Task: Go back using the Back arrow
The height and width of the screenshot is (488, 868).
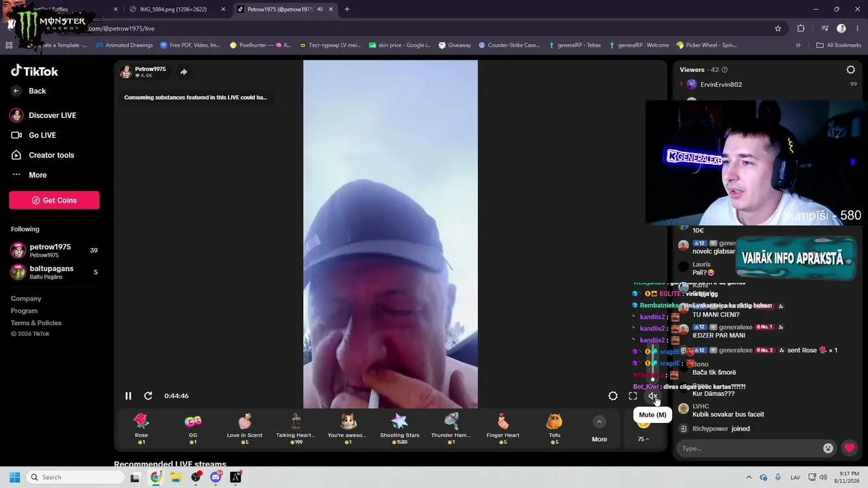Action: (x=16, y=91)
